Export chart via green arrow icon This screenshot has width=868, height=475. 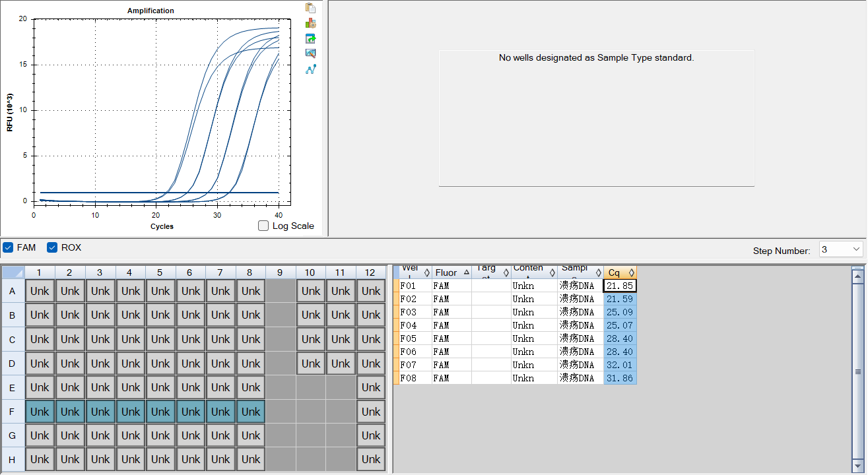(311, 38)
